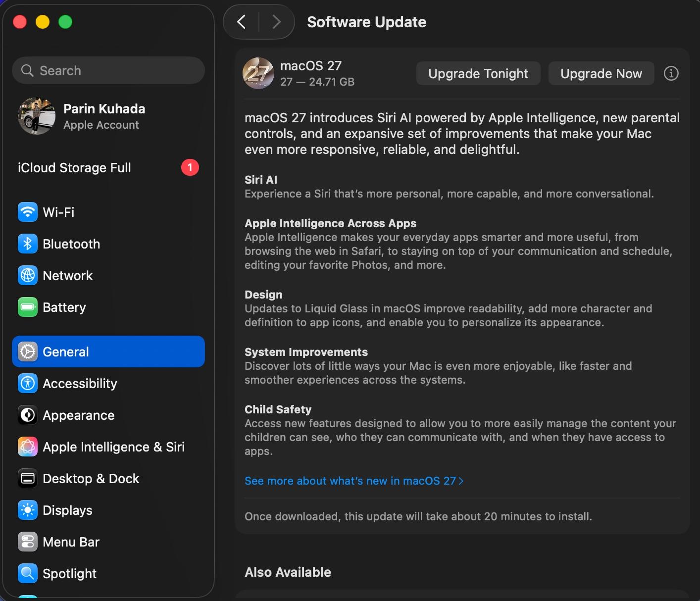This screenshot has height=601, width=700.
Task: Click Upgrade Tonight button
Action: [x=478, y=74]
